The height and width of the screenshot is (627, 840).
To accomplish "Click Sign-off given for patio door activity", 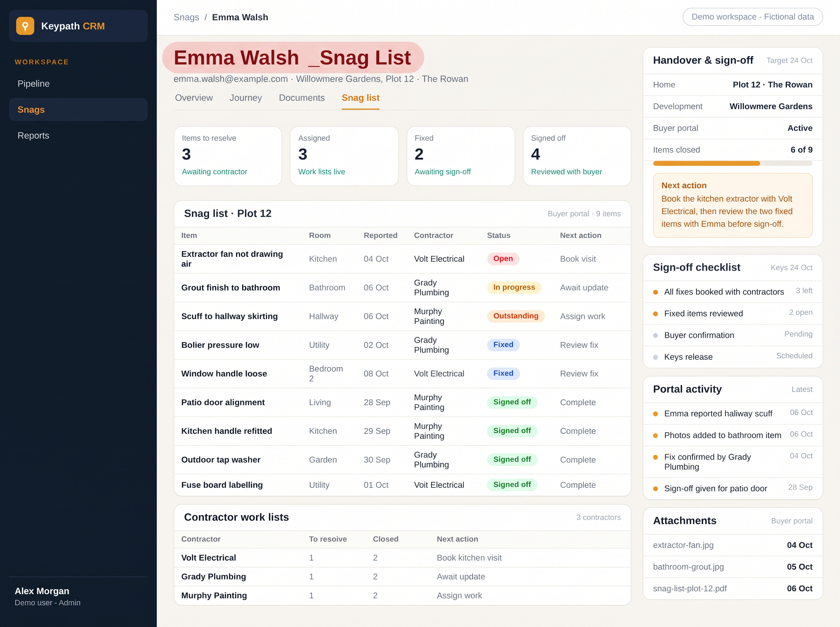I will 732,488.
